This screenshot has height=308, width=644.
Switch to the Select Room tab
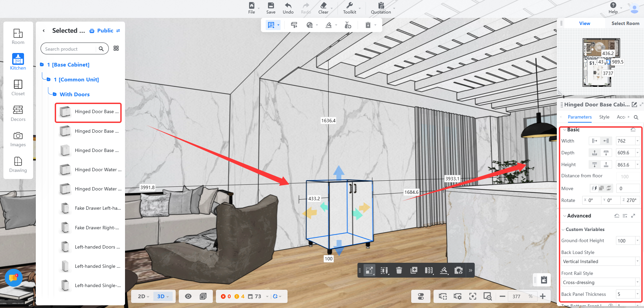625,23
